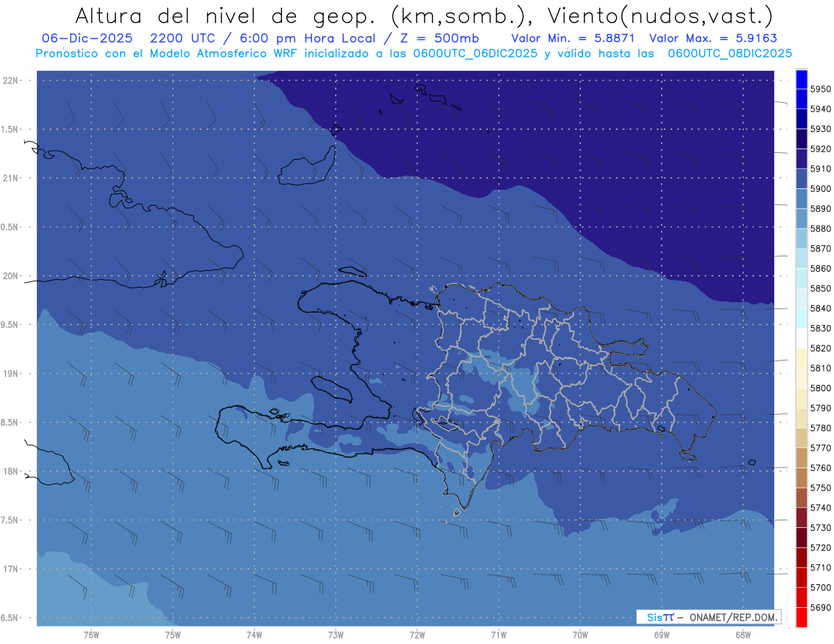Click the "Valor Min. = 5.8871" text
Screen dimensions: 834x644
574,38
